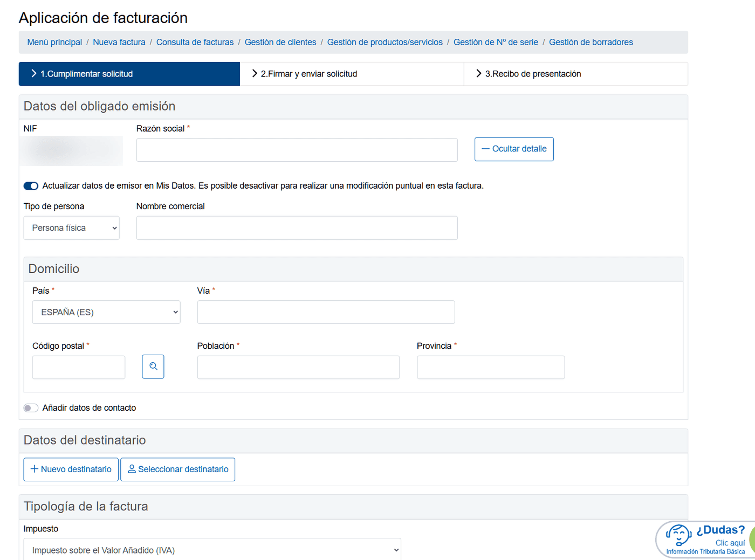Open Gestión de productos/servicios link
This screenshot has height=560, width=755.
coord(385,42)
